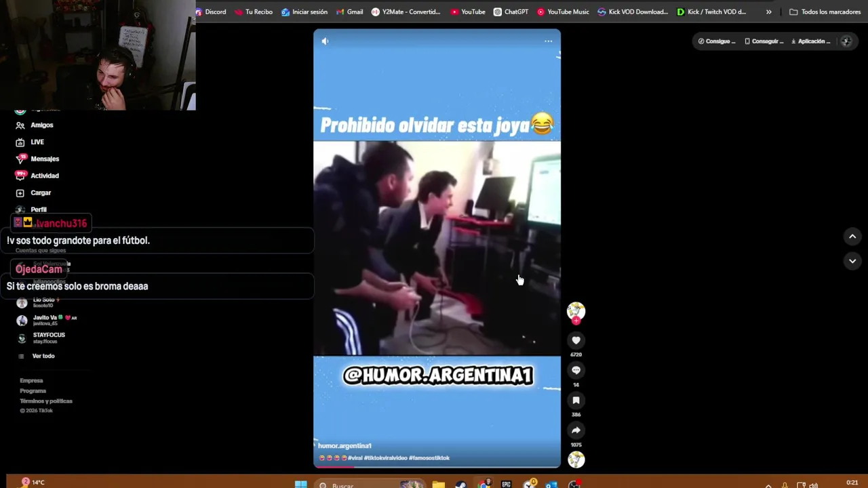Open the Tu Recibo bookmark
Viewport: 868px width, 488px height.
pos(253,12)
